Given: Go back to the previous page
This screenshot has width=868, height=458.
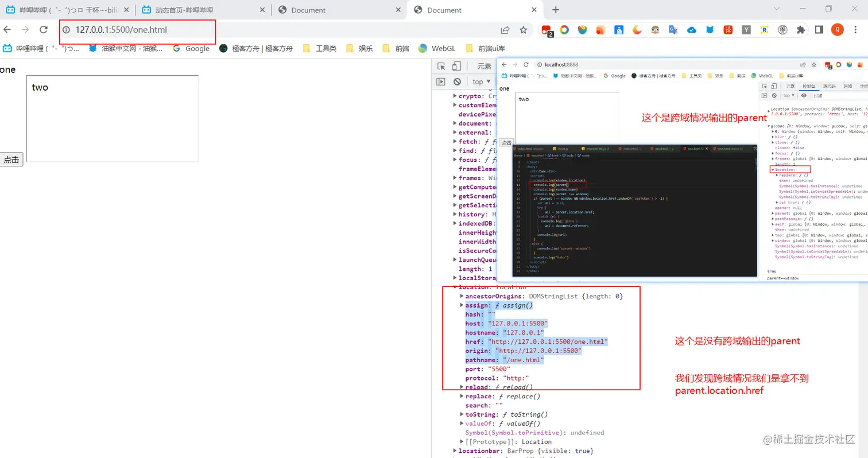Looking at the screenshot, I should click(x=7, y=30).
